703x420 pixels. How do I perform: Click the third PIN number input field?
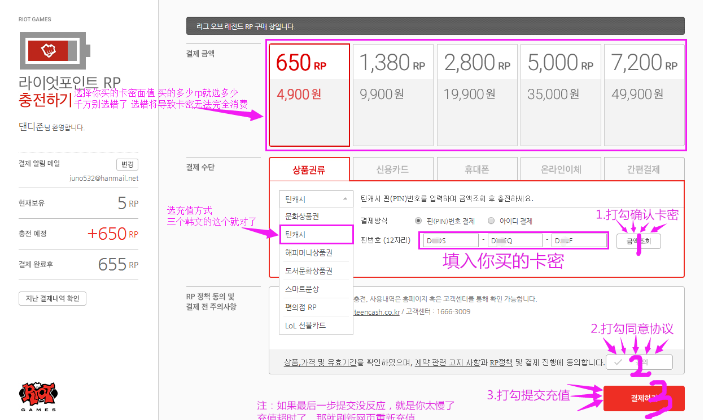pos(579,241)
